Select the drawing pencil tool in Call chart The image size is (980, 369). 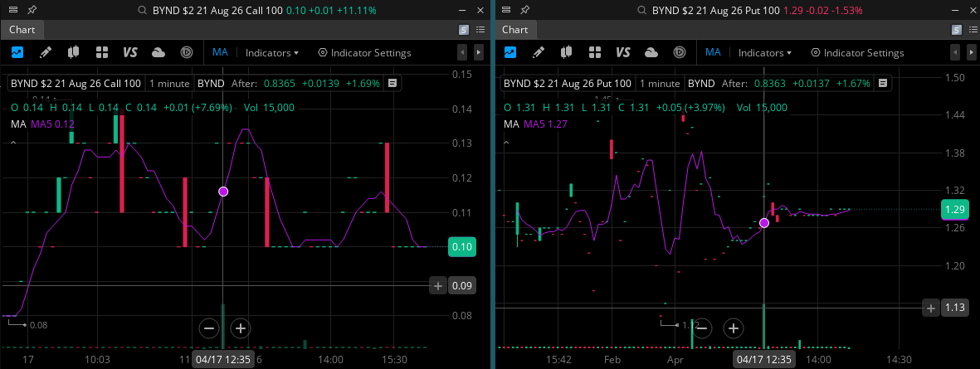(46, 52)
